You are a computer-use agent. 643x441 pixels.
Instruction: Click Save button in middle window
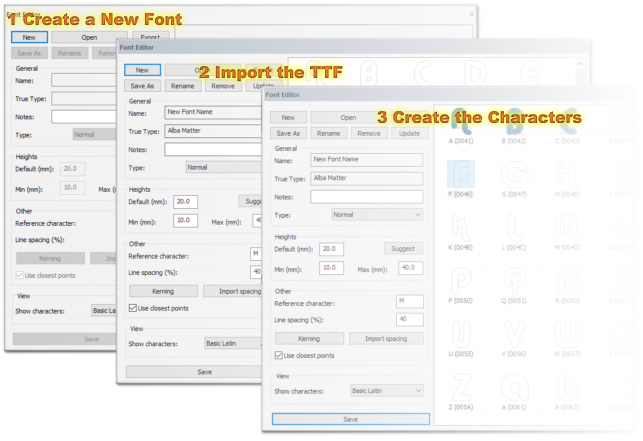click(194, 372)
